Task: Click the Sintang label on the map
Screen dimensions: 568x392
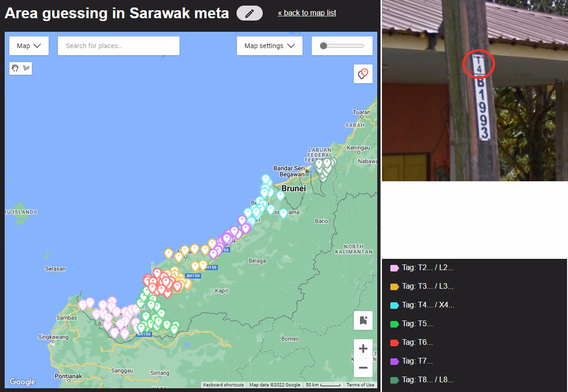Action: tap(160, 373)
